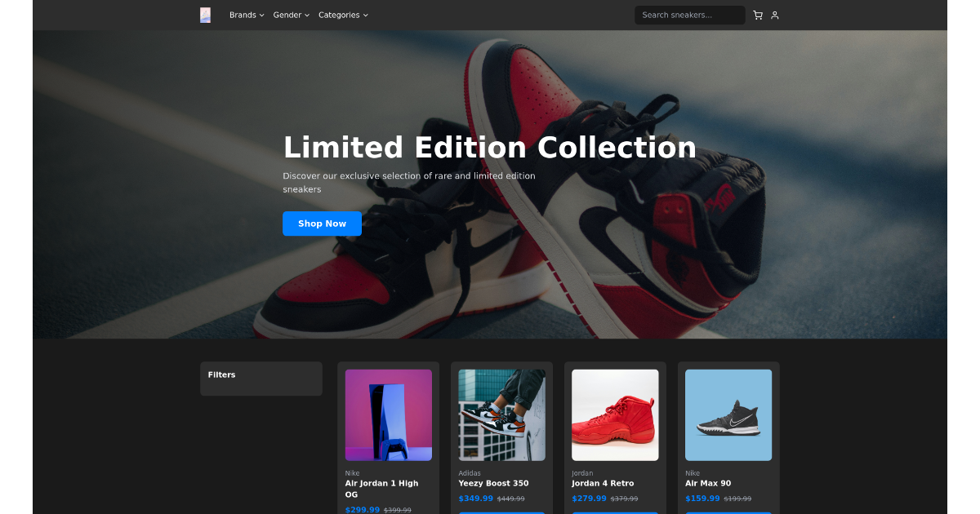Click the Yeezy Boost 350 product photo
The image size is (980, 514).
pyautogui.click(x=501, y=415)
